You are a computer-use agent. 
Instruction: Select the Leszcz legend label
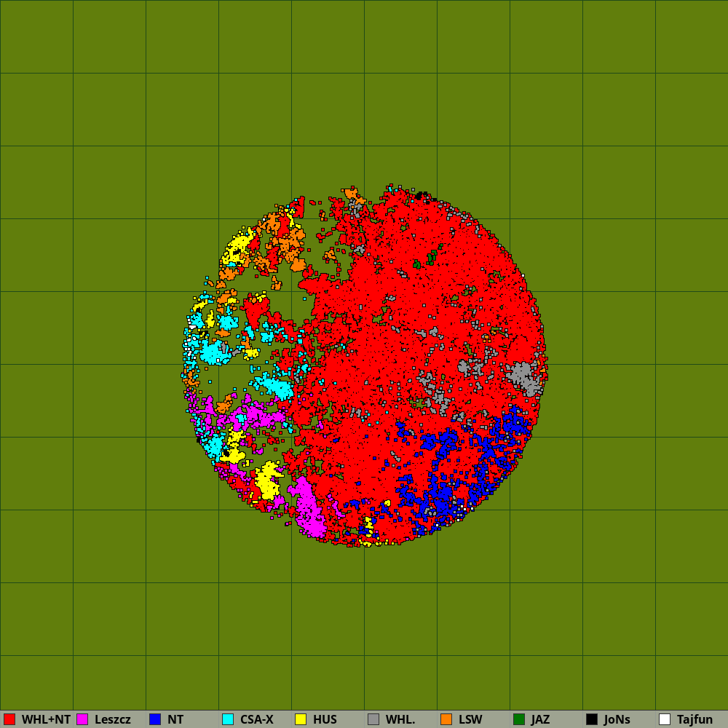[113, 719]
